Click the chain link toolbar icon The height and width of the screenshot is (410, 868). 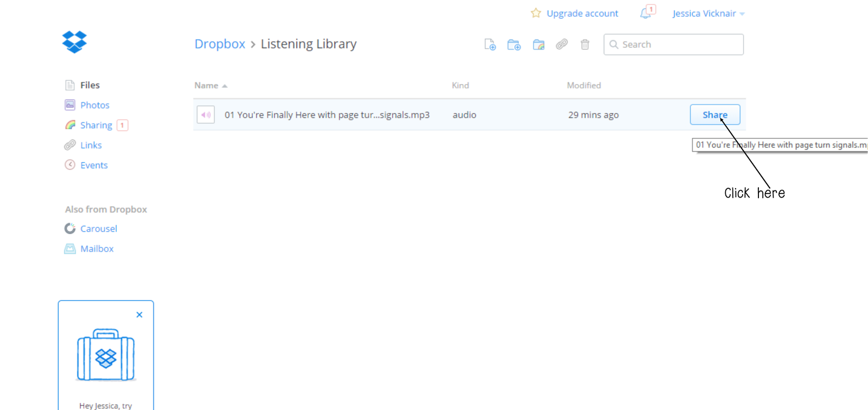(561, 44)
